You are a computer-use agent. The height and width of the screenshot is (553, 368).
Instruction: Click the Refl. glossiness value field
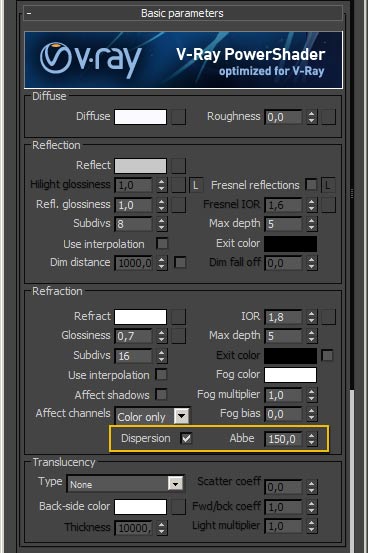(133, 205)
